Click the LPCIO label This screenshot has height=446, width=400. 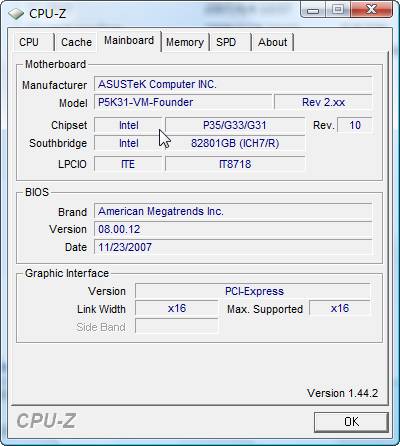[72, 164]
